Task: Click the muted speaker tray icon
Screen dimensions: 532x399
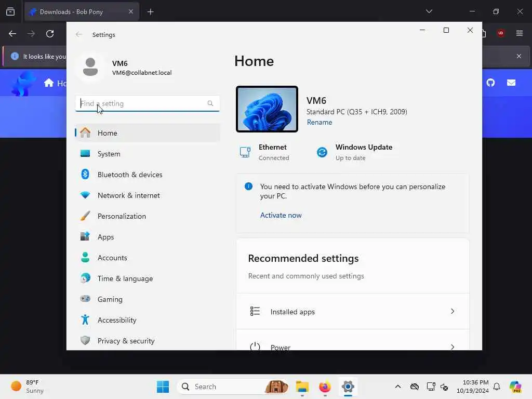Action: 444,387
